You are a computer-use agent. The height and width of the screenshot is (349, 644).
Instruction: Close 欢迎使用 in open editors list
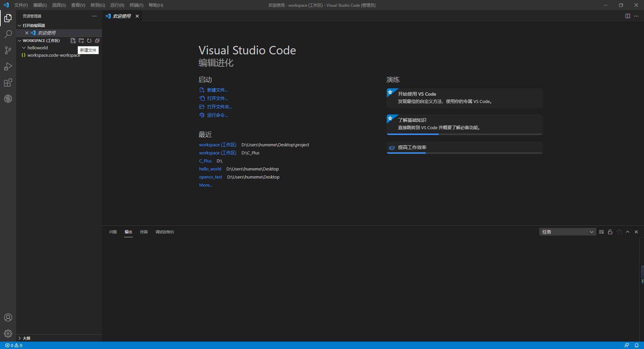point(27,33)
